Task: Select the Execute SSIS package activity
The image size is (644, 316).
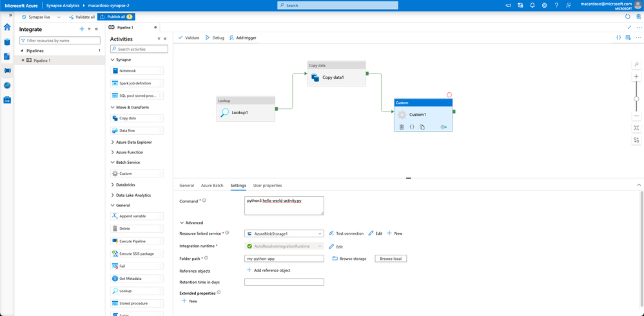Action: pos(137,253)
